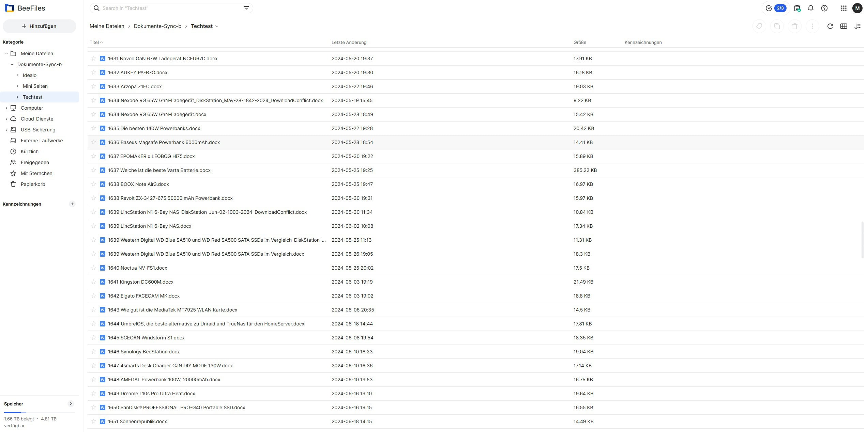
Task: Select file 1637 Welche ist die beste Varta Batterie
Action: click(475, 170)
